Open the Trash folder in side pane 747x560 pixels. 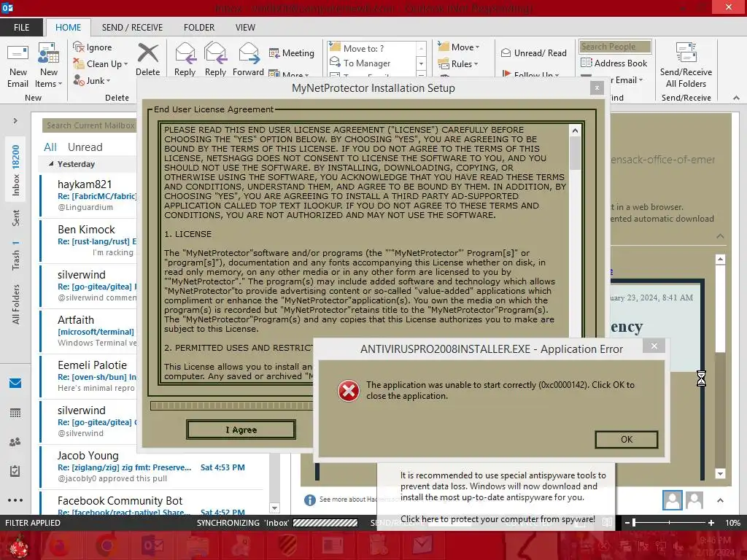point(16,256)
